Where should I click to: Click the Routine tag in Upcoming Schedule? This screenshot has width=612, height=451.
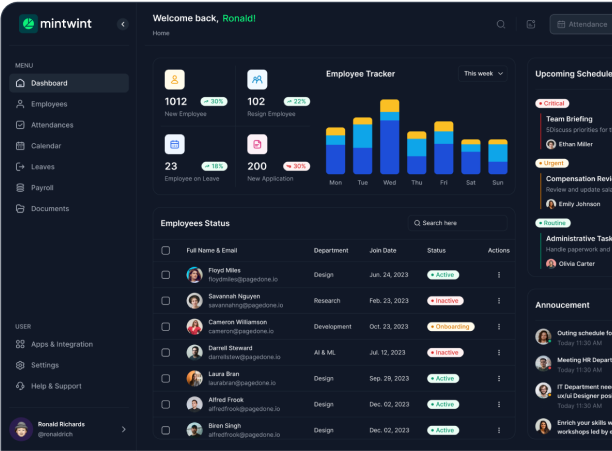553,223
